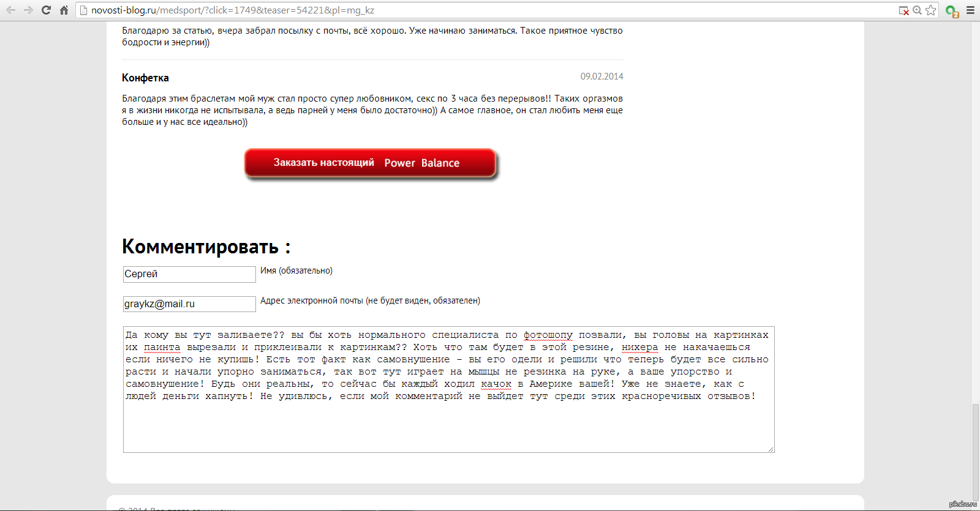Click the comment text starting Благодарю за статью

[x=372, y=36]
